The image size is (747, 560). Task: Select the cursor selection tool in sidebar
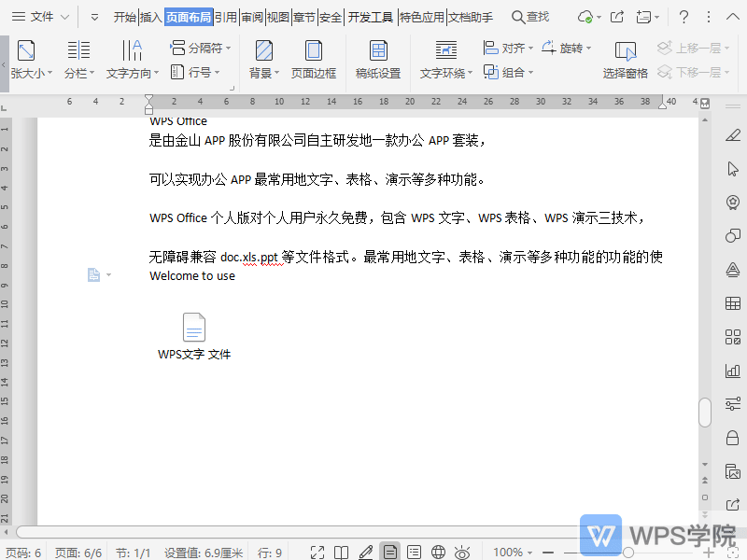click(733, 169)
